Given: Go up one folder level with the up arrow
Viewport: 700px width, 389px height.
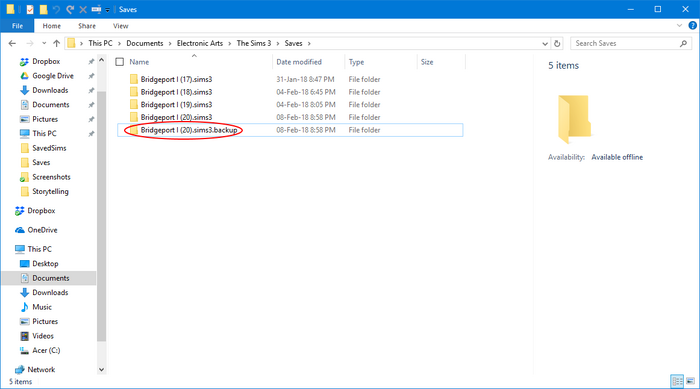Looking at the screenshot, I should click(x=56, y=43).
